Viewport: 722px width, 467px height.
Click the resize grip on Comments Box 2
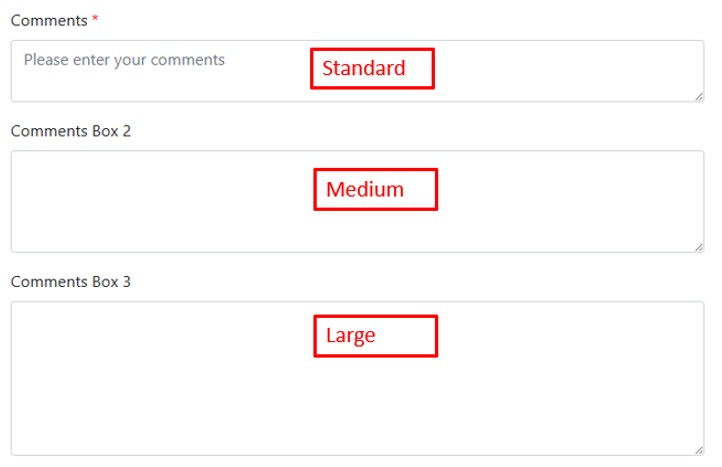[x=698, y=247]
